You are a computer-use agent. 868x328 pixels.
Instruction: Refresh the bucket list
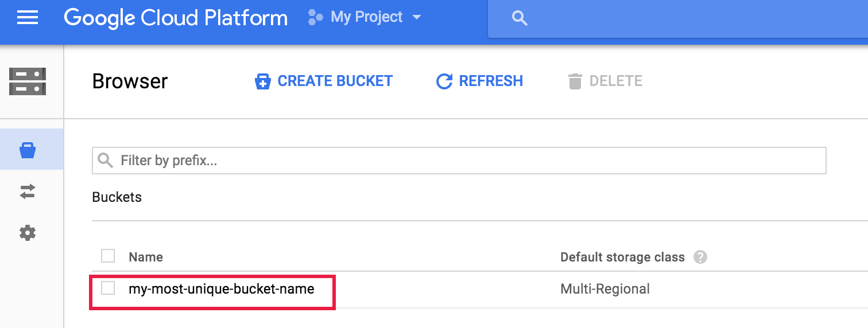[x=479, y=81]
